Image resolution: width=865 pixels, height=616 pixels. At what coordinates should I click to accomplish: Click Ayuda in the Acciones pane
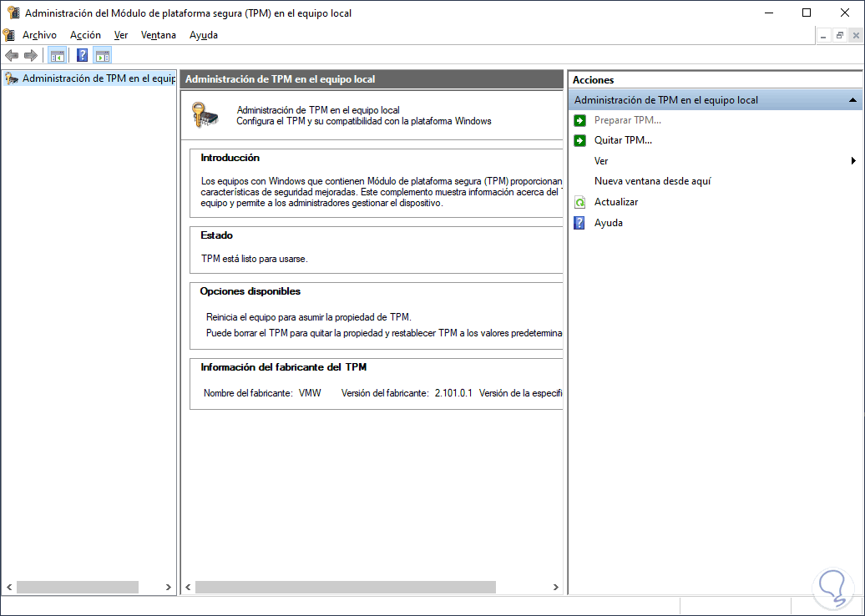click(x=608, y=223)
